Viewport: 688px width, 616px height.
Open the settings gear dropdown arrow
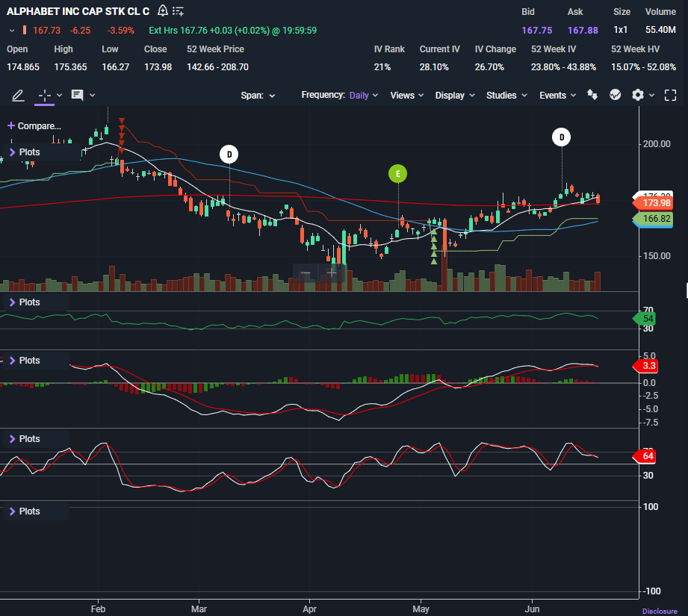click(652, 95)
